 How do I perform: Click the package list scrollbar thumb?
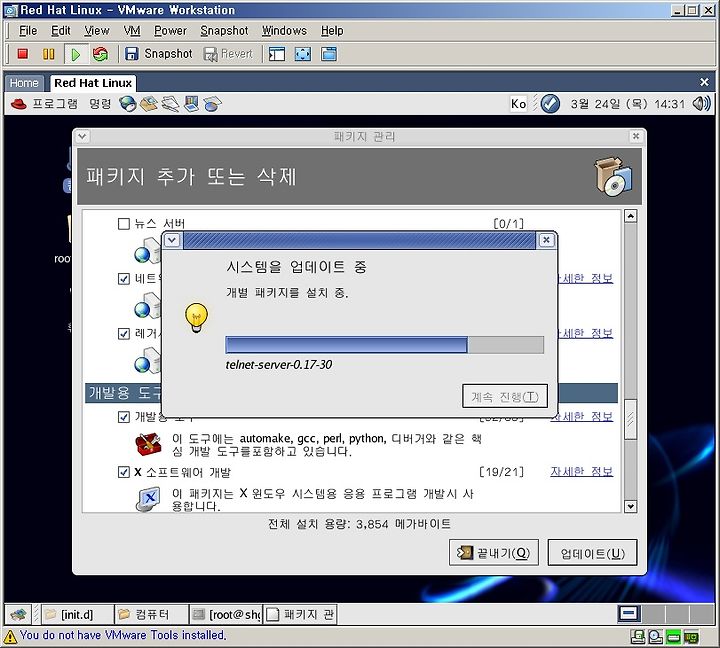630,419
